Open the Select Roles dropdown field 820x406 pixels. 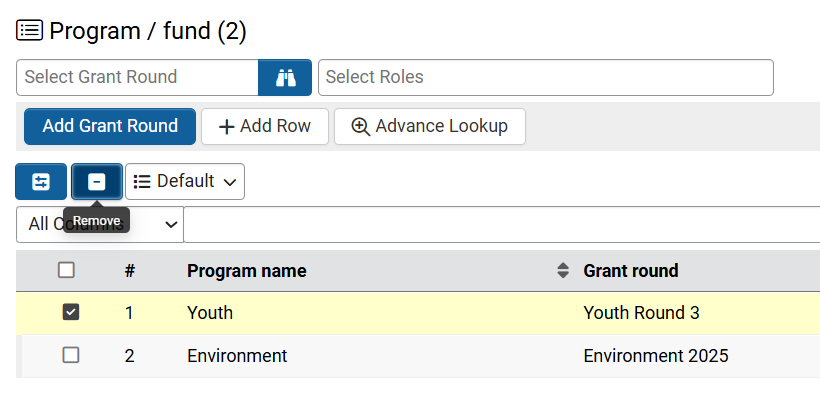pyautogui.click(x=545, y=78)
